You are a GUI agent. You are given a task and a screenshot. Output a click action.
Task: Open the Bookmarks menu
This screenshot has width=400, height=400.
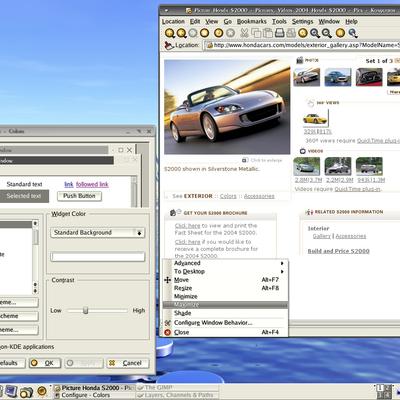pos(252,21)
